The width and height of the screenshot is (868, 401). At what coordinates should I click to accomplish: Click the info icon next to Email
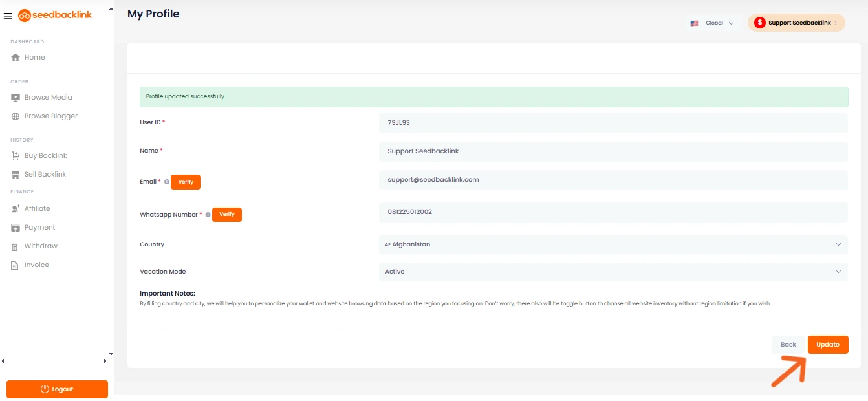click(x=166, y=182)
